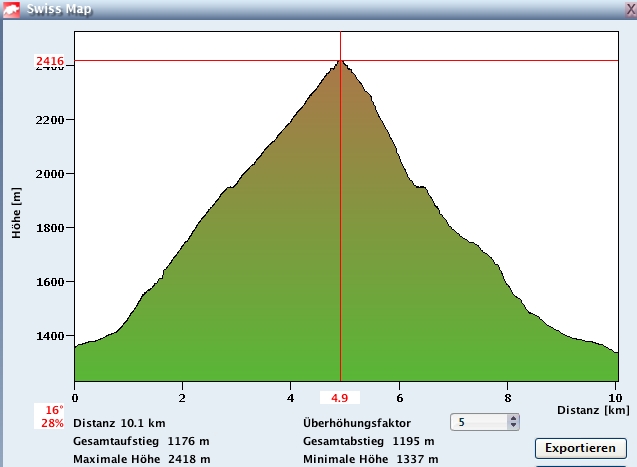Click the profile peak where red lines cross

click(341, 61)
